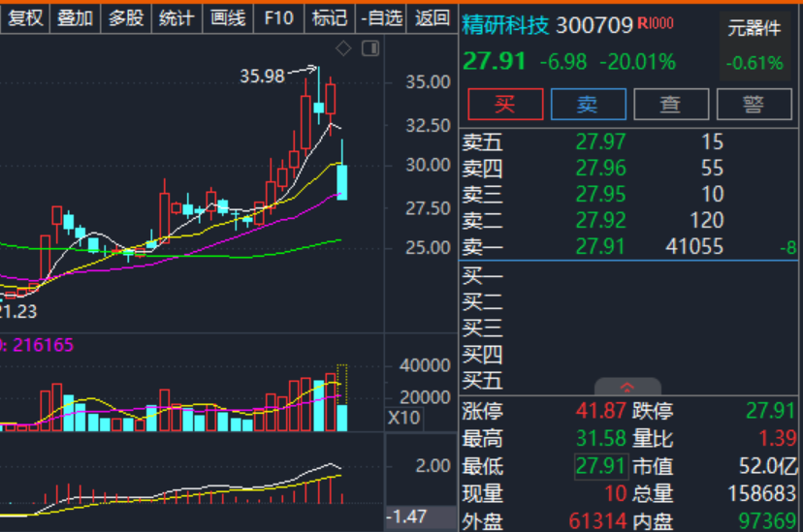Open the 复权 toolbar option
The image size is (803, 532).
(25, 18)
